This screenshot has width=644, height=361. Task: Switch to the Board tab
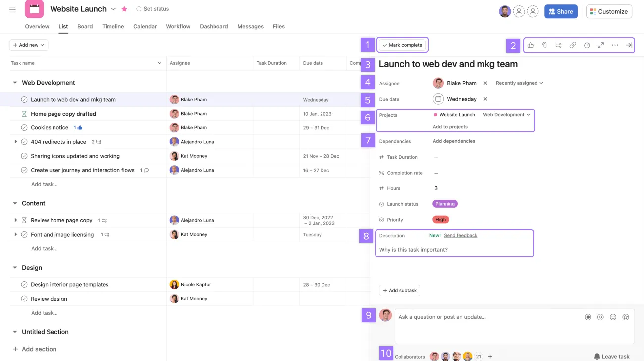coord(85,27)
